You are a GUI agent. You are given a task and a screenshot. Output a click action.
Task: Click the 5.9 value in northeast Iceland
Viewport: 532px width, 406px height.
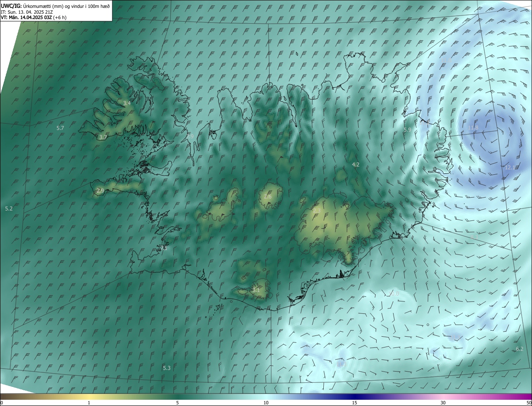[407, 130]
